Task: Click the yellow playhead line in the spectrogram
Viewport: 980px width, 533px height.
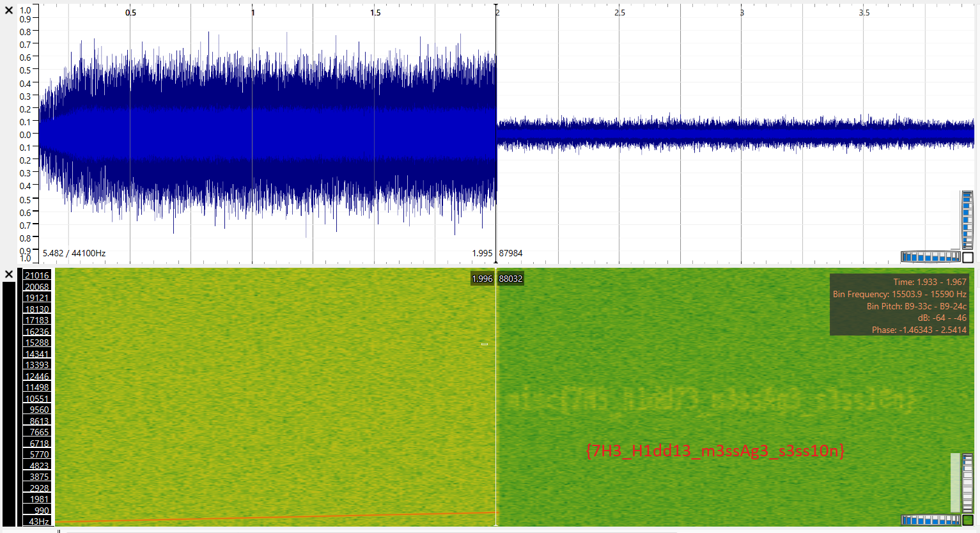Action: pos(496,396)
